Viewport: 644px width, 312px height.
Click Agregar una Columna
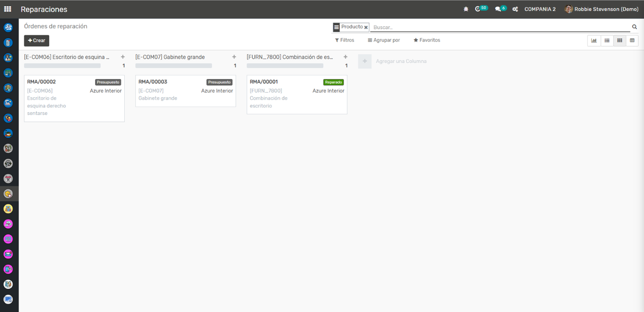[x=400, y=62]
